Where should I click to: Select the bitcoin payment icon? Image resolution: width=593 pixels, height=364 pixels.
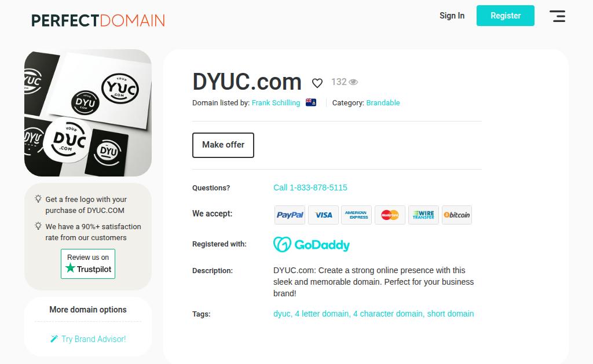pyautogui.click(x=457, y=215)
